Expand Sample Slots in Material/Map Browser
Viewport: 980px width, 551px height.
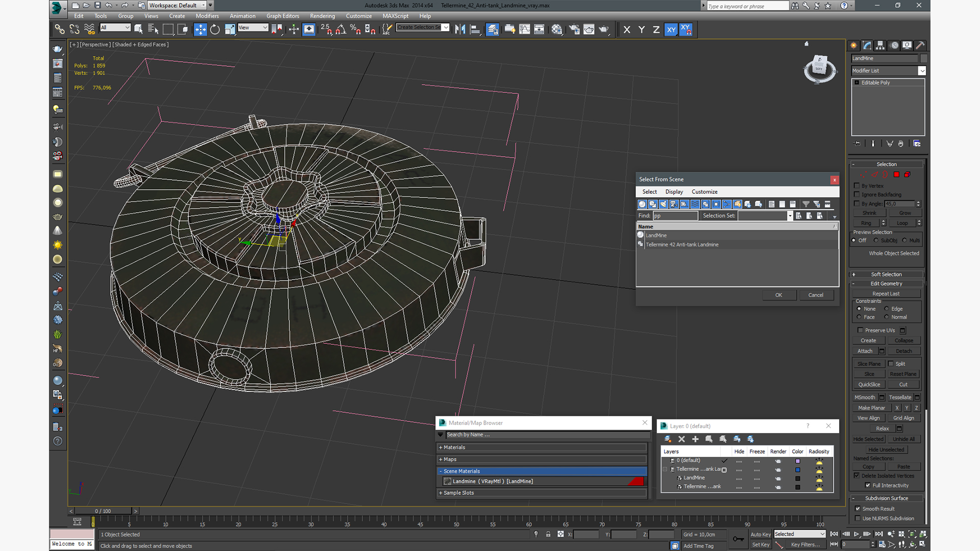(x=542, y=493)
